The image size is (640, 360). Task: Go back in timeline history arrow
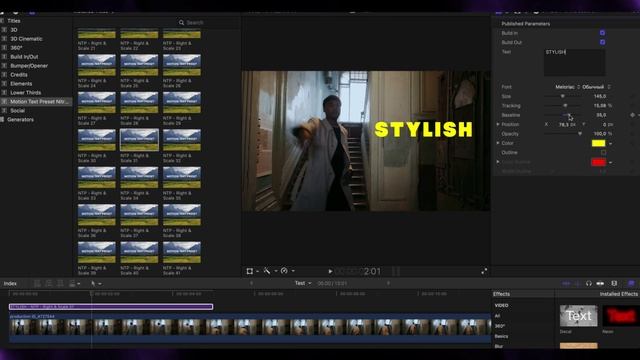[x=251, y=283]
